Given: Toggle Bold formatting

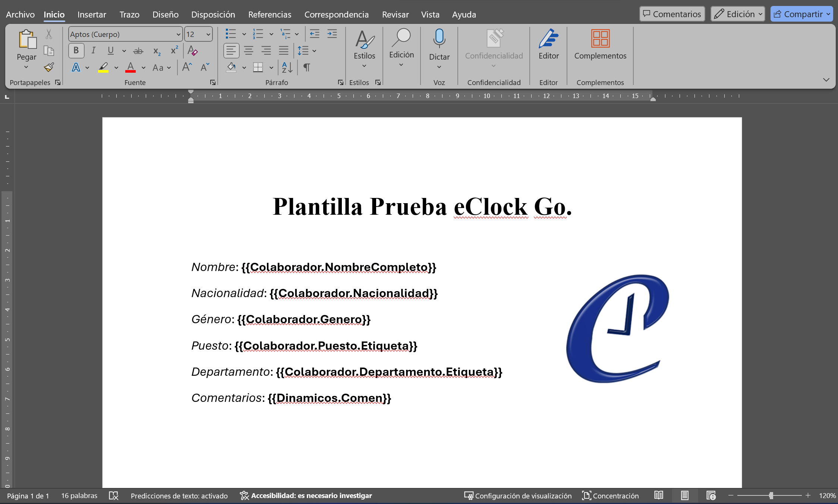Looking at the screenshot, I should coord(76,50).
